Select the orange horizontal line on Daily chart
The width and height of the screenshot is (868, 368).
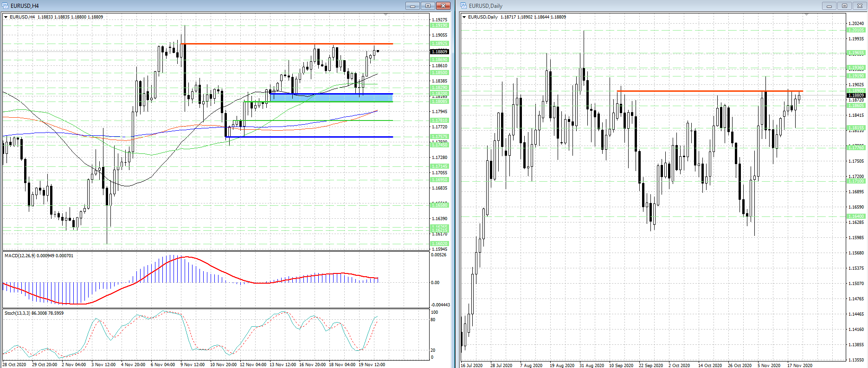point(696,91)
